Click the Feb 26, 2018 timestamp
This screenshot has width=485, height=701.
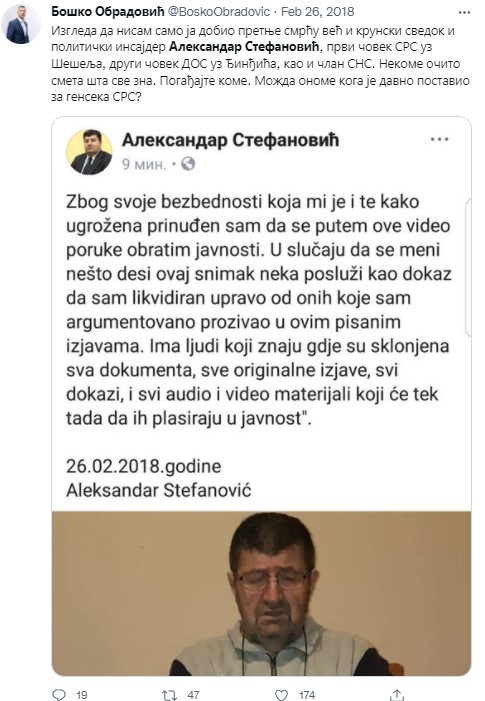(317, 12)
